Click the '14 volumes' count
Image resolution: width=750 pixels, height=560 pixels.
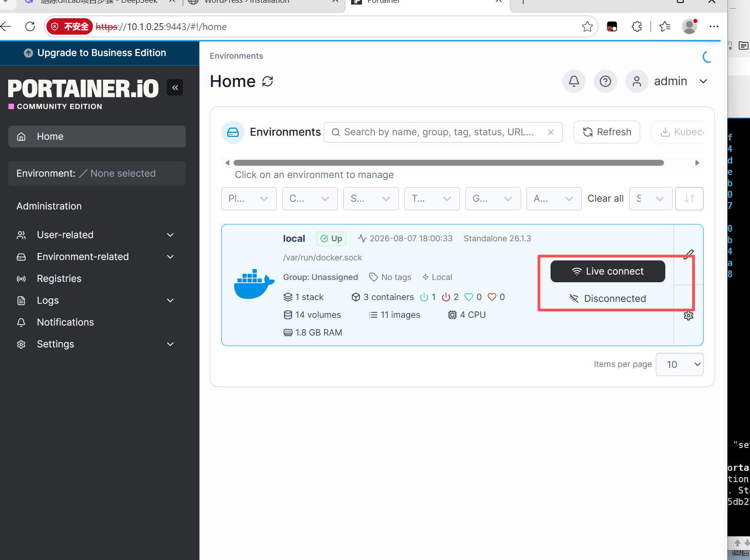coord(312,315)
